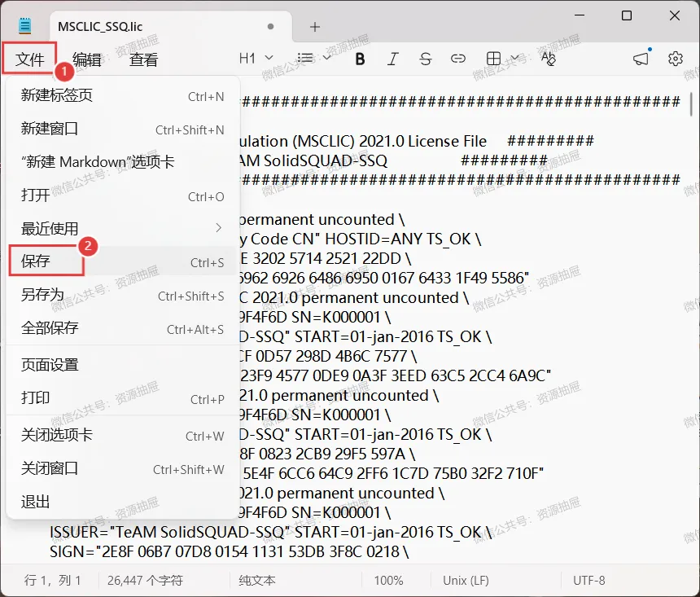Click the vertical scrollbar thumb
The height and width of the screenshot is (597, 700).
point(691,104)
